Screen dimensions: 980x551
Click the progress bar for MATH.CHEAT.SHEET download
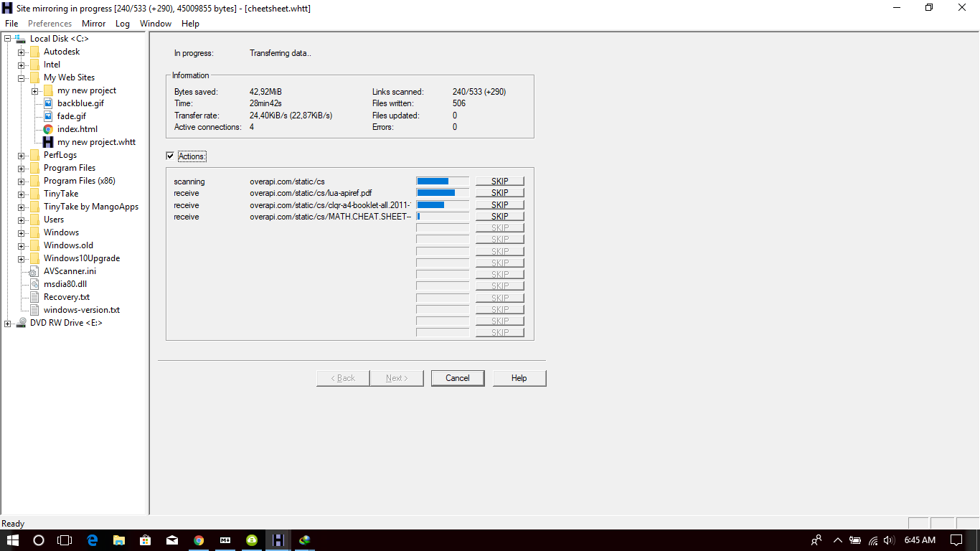pyautogui.click(x=442, y=216)
